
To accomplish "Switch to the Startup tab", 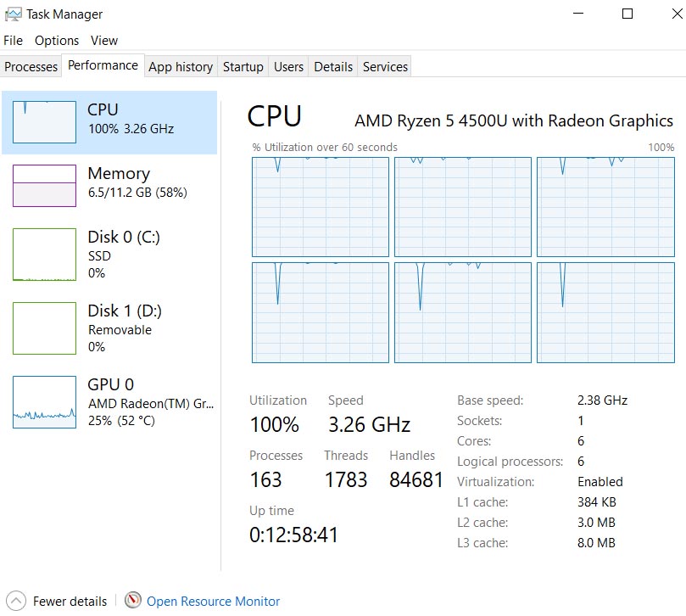I will pyautogui.click(x=243, y=67).
